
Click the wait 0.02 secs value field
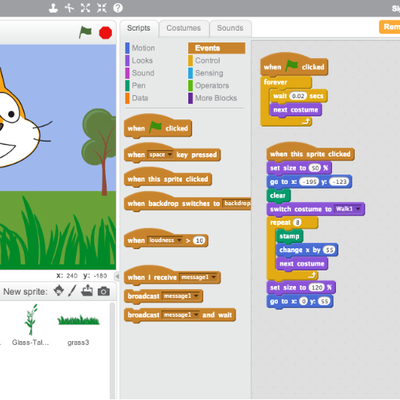tap(298, 96)
